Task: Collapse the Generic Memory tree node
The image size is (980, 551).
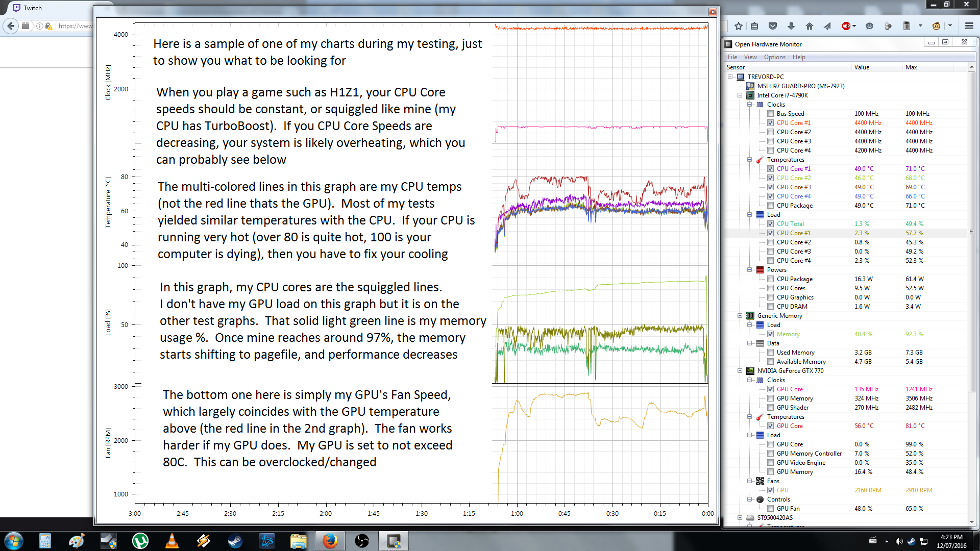Action: [x=740, y=316]
